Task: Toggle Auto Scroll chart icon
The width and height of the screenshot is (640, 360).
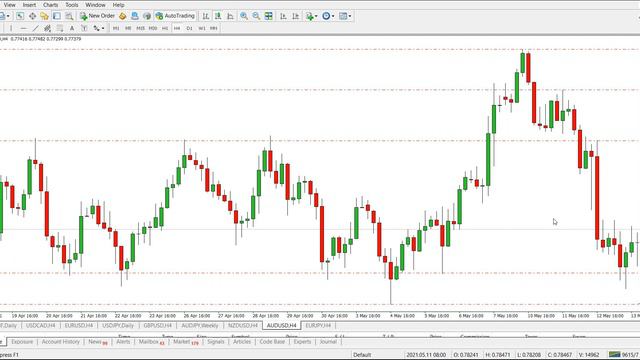Action: click(283, 16)
